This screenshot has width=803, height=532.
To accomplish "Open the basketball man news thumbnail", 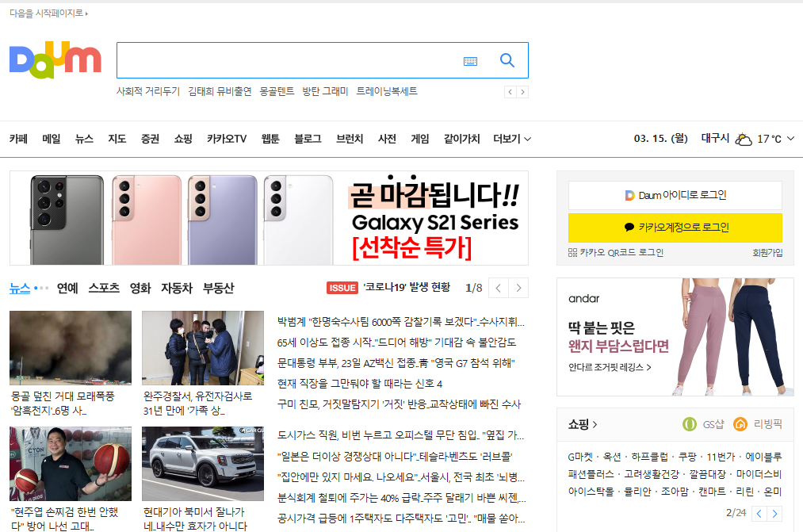I will (71, 463).
